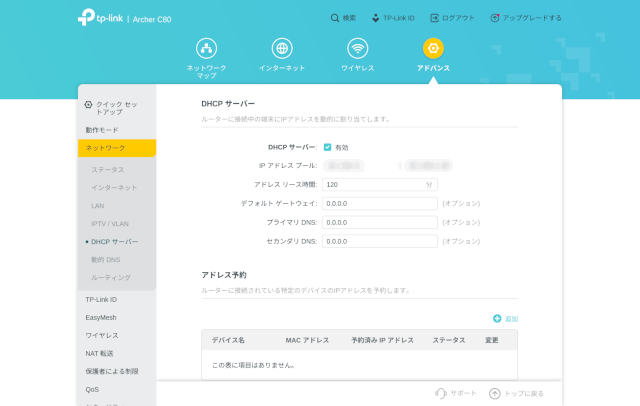
Task: Click the upgrade (アップグレードする) icon
Action: (x=495, y=18)
